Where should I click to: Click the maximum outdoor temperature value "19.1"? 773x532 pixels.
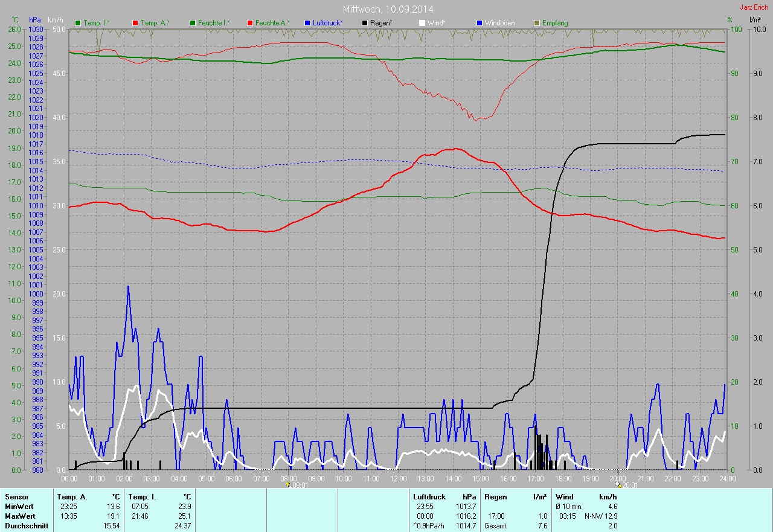click(114, 516)
